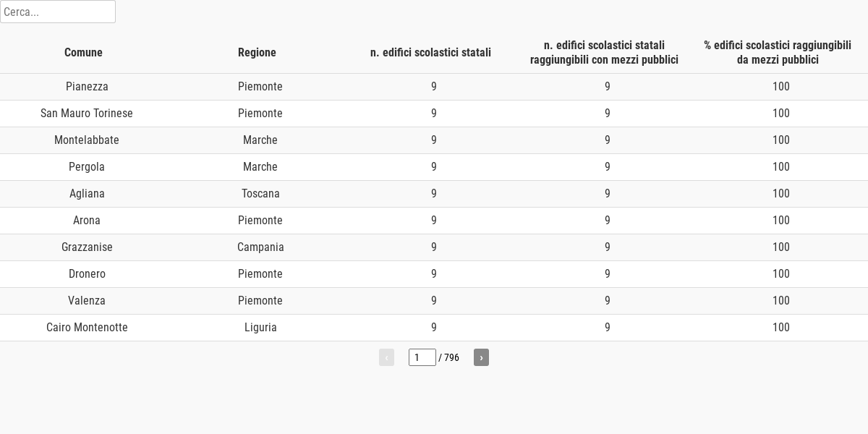Viewport: 868px width, 434px height.
Task: Sort by the Regione column header
Action: click(257, 52)
